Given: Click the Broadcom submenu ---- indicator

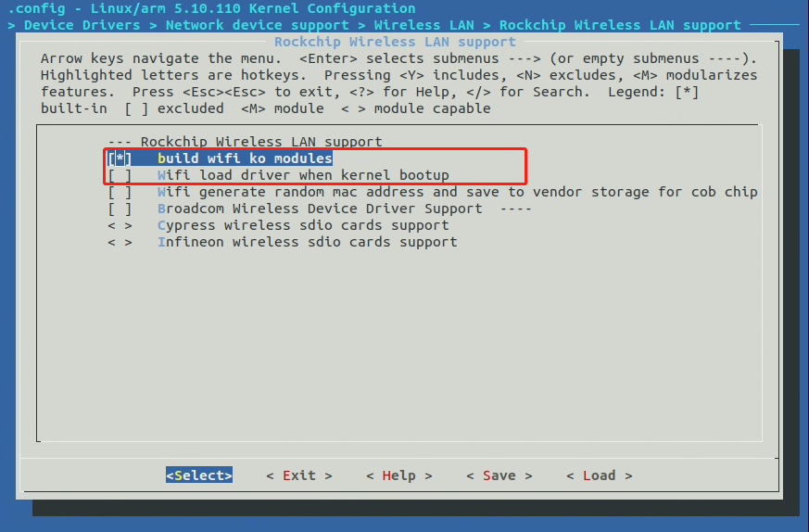Looking at the screenshot, I should click(515, 209).
